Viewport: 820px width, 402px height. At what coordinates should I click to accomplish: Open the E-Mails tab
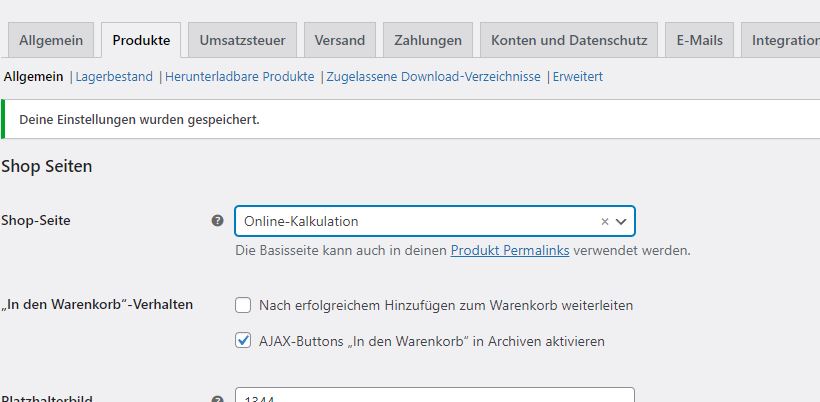700,40
